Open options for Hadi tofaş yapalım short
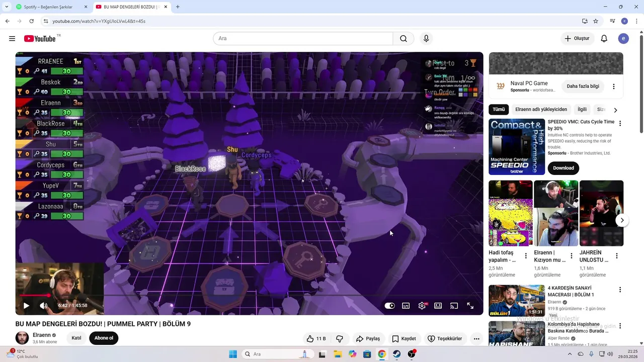 tap(526, 256)
